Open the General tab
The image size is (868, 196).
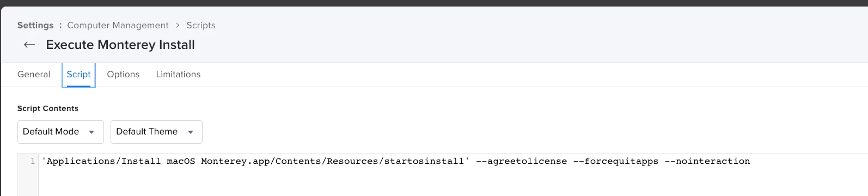pyautogui.click(x=34, y=75)
